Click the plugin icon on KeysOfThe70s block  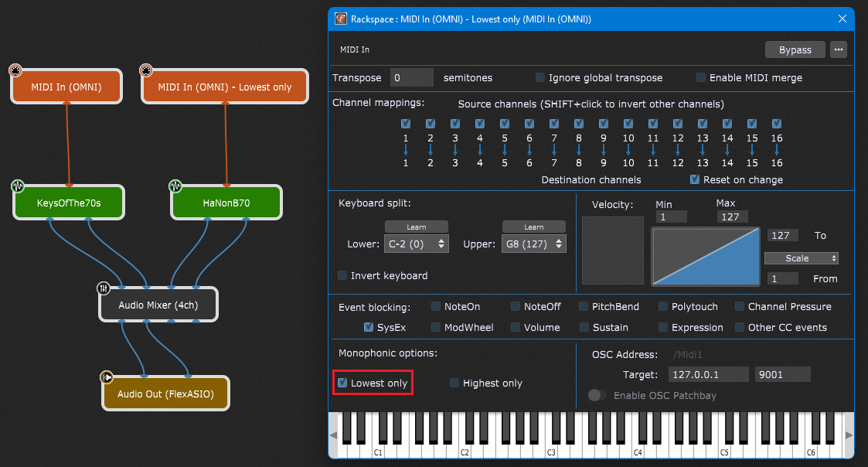16,186
